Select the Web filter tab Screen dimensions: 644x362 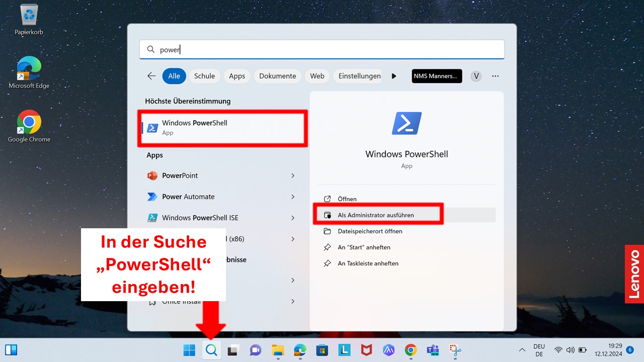click(x=317, y=76)
